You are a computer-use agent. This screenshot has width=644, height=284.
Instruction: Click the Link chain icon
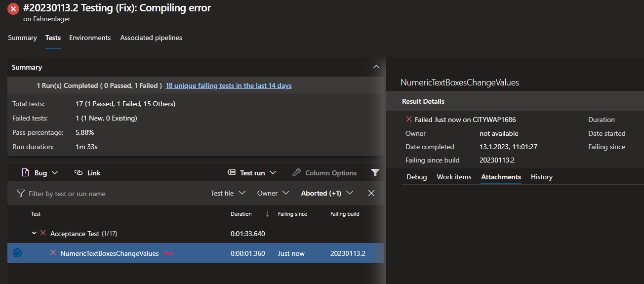79,173
